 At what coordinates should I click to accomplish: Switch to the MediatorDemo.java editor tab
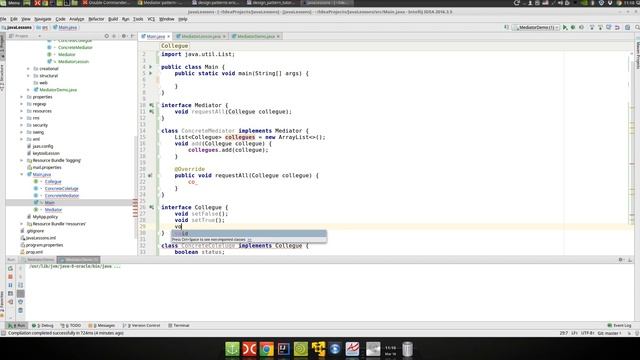pyautogui.click(x=256, y=36)
